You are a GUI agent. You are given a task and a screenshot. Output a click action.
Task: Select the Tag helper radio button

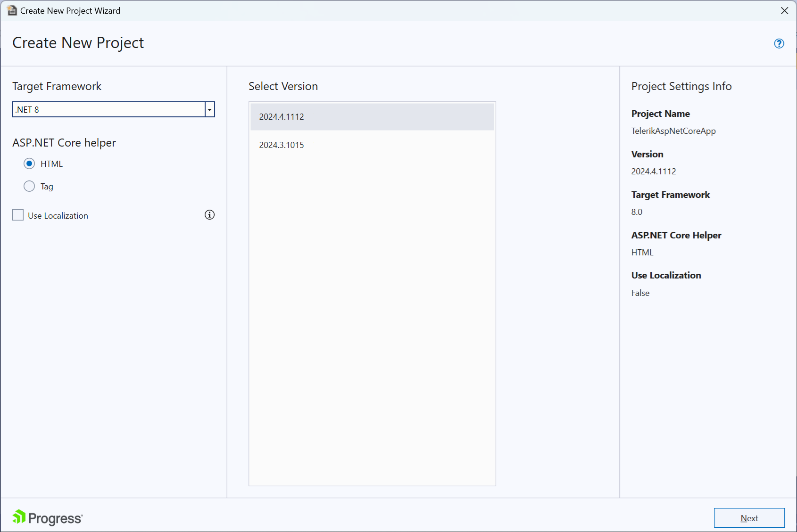[x=29, y=186]
